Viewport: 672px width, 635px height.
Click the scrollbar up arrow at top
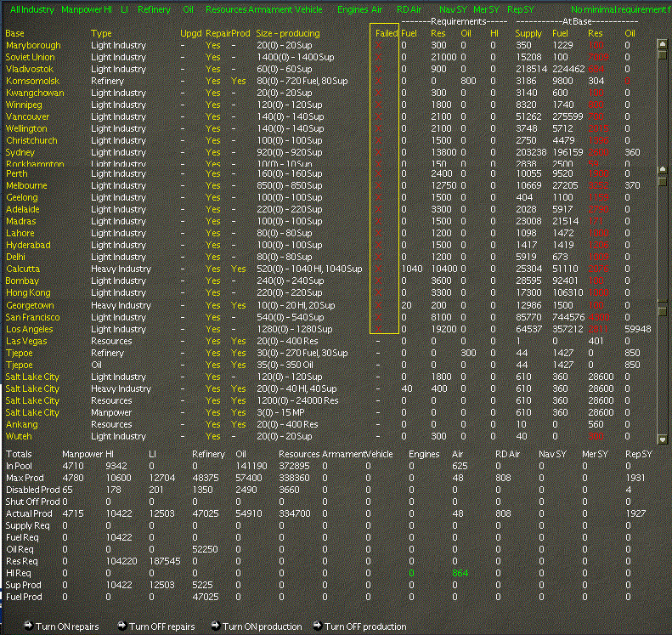663,43
